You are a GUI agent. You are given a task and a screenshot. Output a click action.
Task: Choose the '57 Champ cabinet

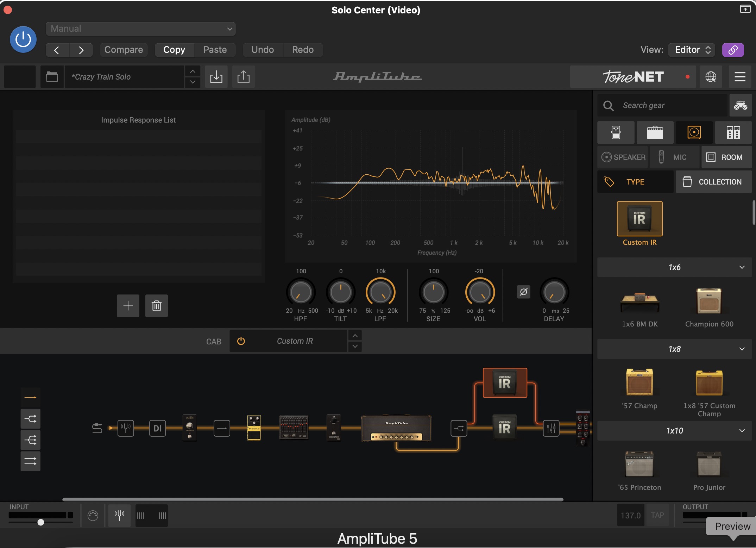(640, 382)
